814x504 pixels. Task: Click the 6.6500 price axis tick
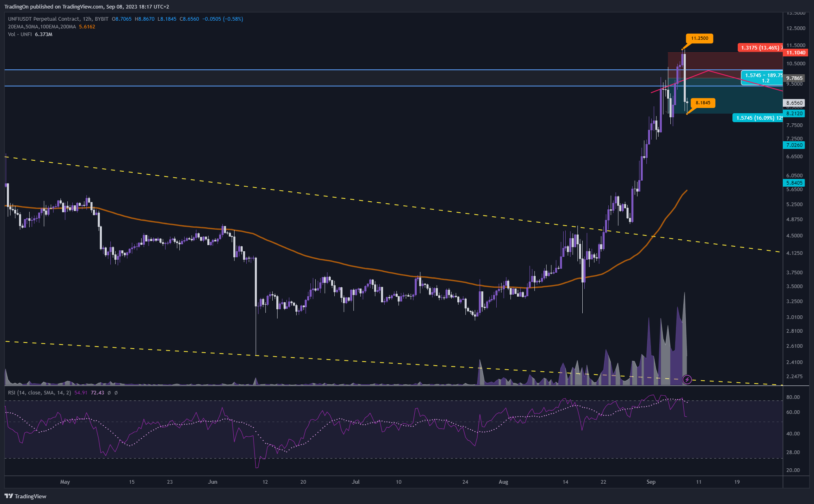click(x=794, y=156)
